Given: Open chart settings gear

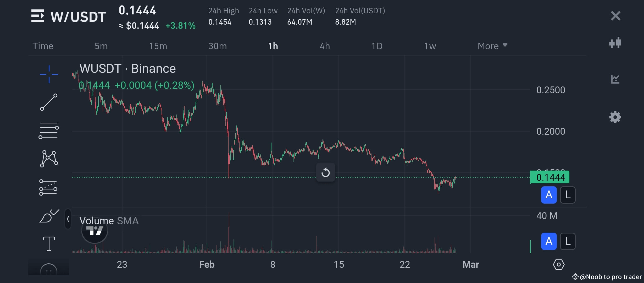Looking at the screenshot, I should tap(615, 117).
